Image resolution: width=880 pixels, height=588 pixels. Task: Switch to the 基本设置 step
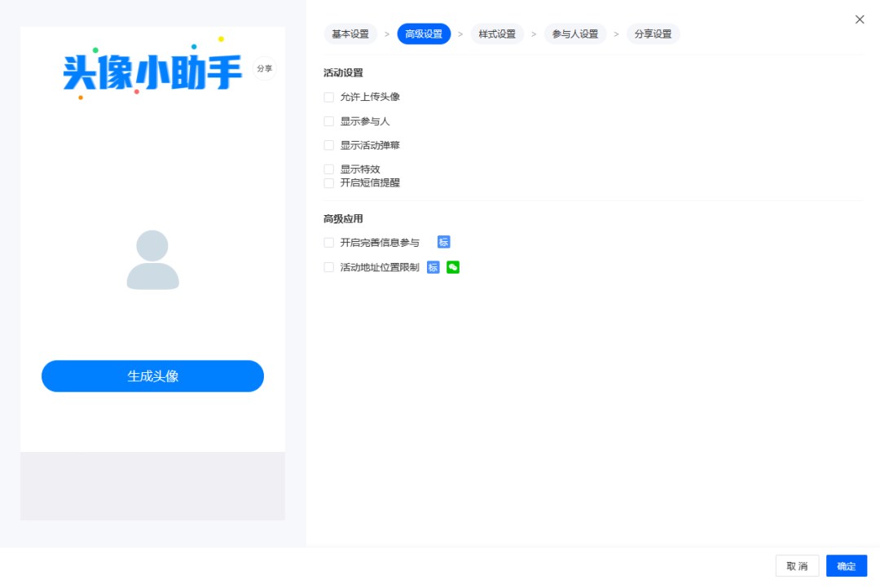[x=350, y=33]
